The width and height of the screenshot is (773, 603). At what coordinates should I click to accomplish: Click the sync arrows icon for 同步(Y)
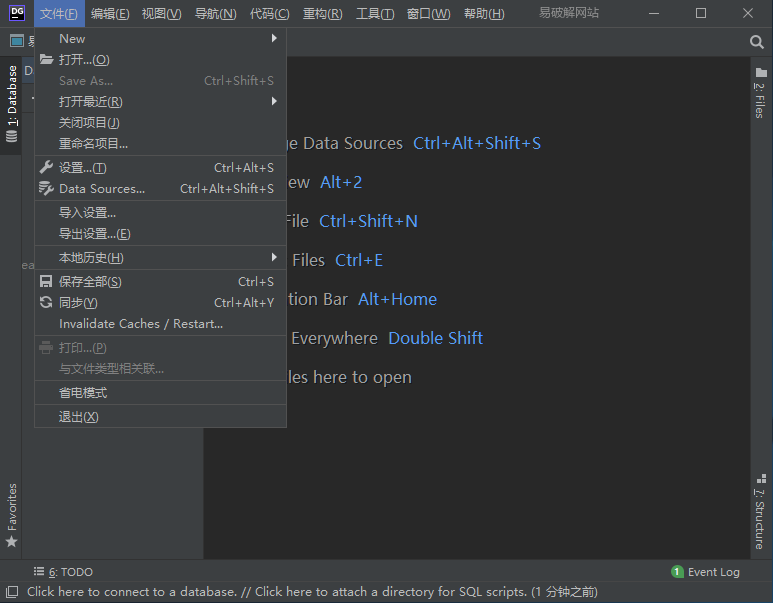46,302
